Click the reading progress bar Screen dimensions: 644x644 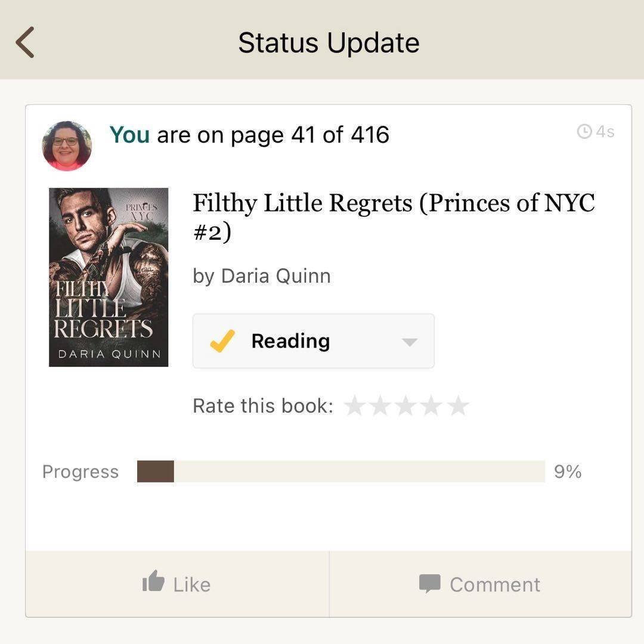(x=341, y=472)
